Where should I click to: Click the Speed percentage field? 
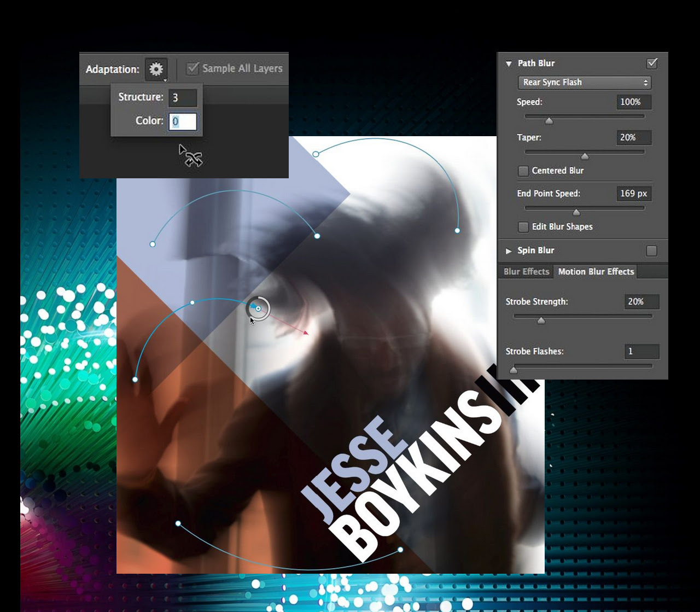pyautogui.click(x=633, y=102)
